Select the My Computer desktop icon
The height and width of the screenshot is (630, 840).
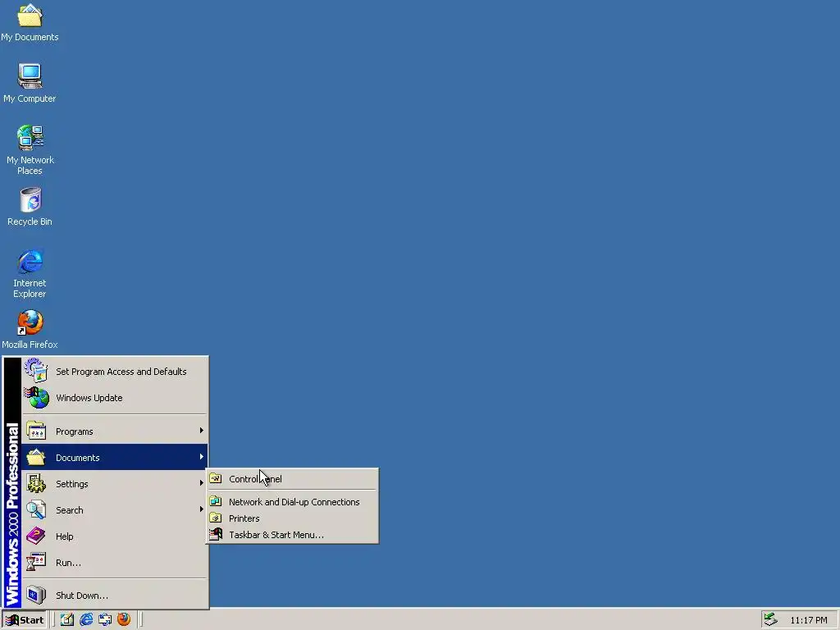30,83
